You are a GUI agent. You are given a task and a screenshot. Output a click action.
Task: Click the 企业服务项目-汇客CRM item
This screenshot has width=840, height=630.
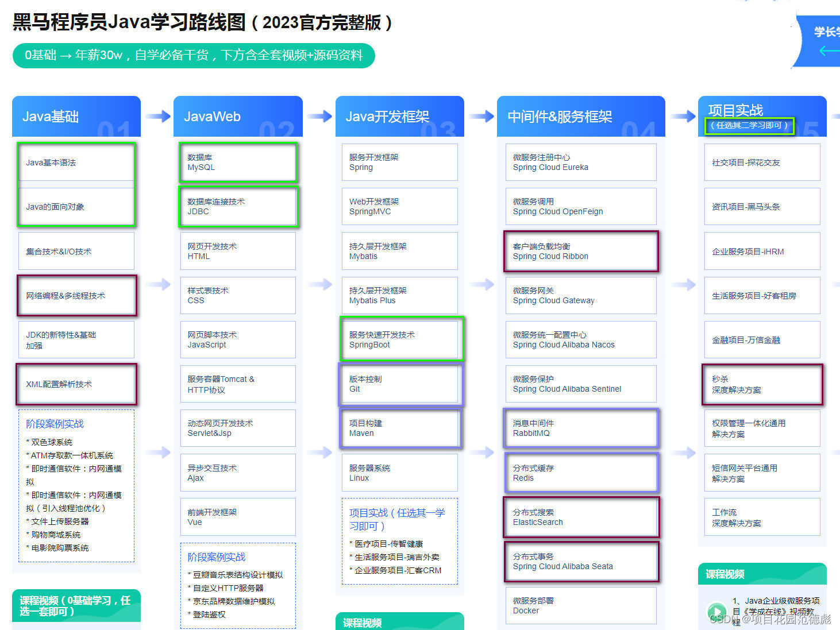pos(395,570)
